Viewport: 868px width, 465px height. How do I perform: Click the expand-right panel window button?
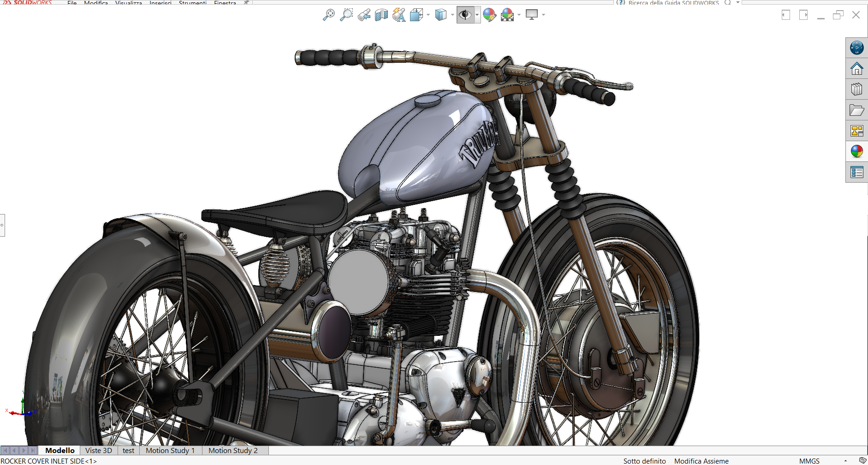tap(803, 15)
